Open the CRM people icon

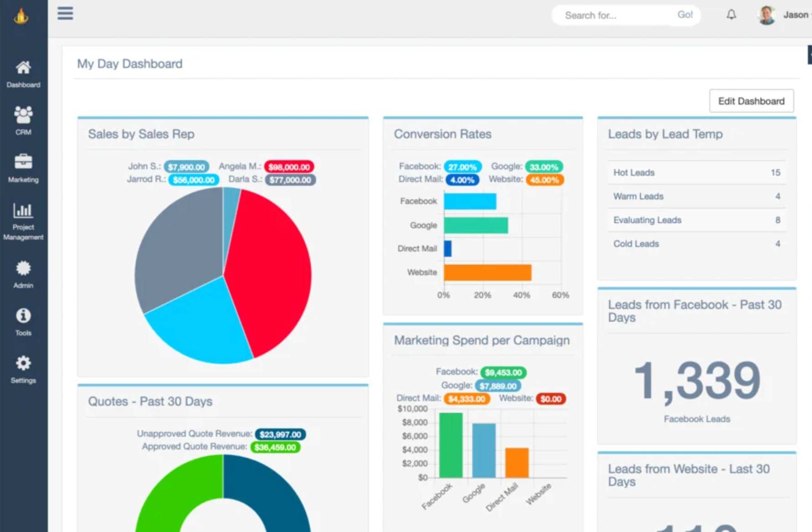click(x=23, y=115)
